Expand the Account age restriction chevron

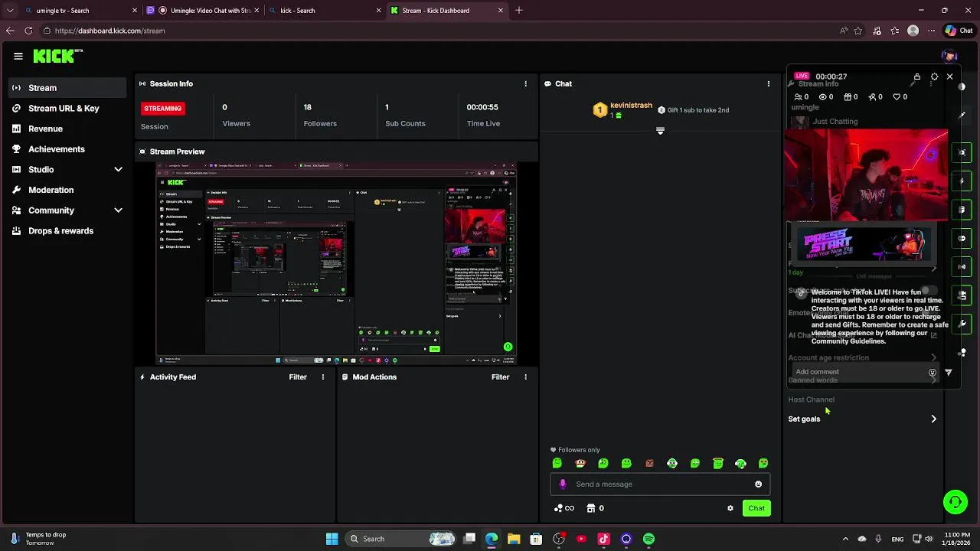[933, 357]
